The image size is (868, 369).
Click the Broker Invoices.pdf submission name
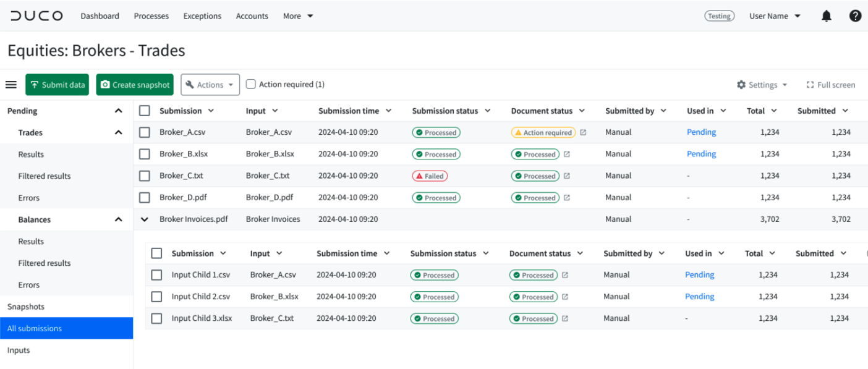coord(194,219)
